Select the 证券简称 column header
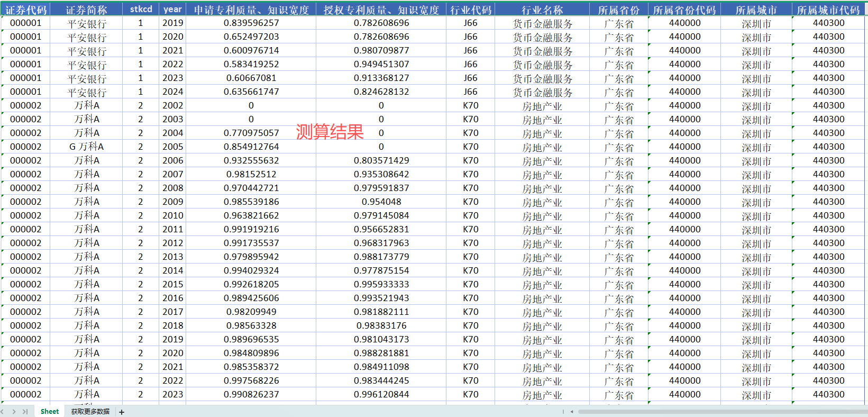Screen dimensions: 868x417 tap(87, 10)
